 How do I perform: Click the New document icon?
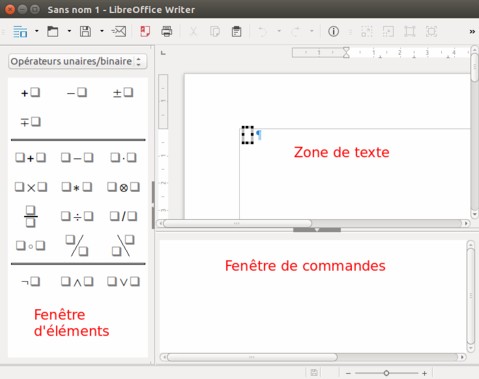click(20, 32)
